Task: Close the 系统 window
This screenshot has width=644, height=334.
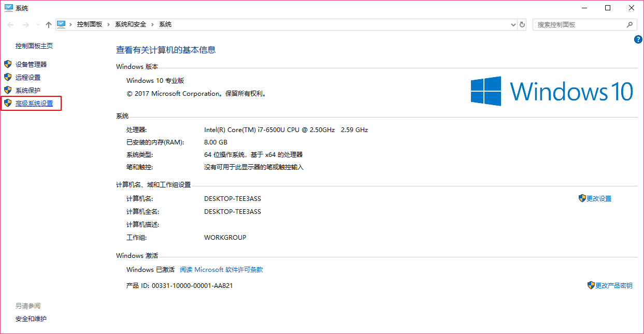Action: click(x=632, y=8)
